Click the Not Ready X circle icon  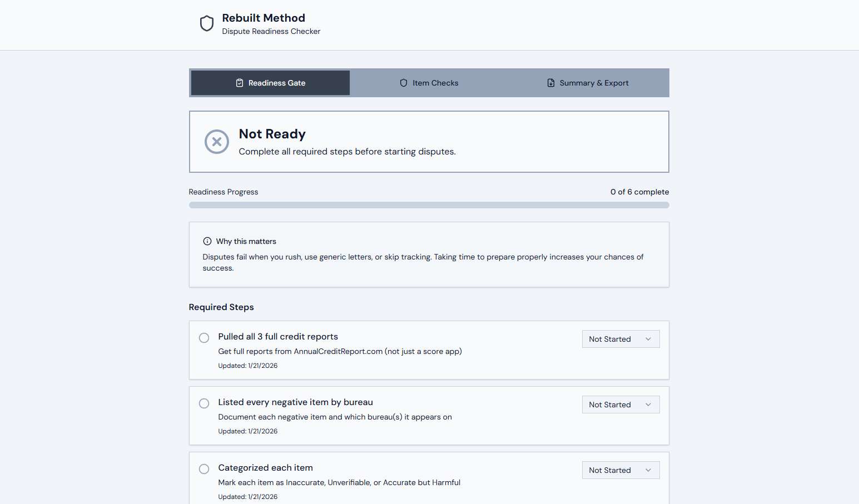[217, 142]
